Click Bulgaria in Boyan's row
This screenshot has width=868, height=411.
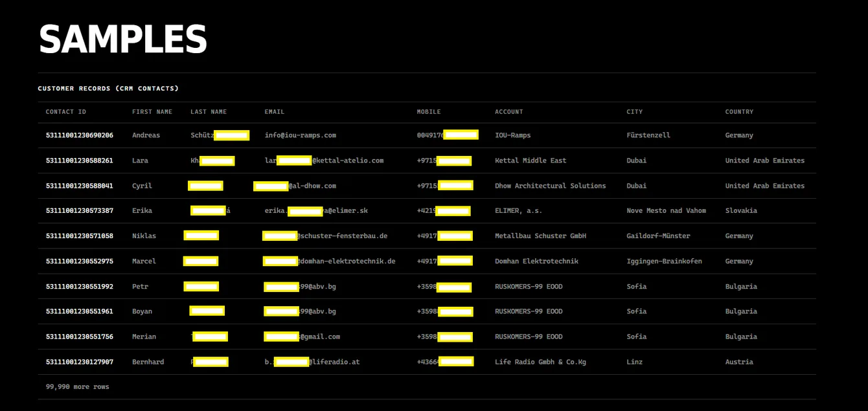(x=741, y=311)
